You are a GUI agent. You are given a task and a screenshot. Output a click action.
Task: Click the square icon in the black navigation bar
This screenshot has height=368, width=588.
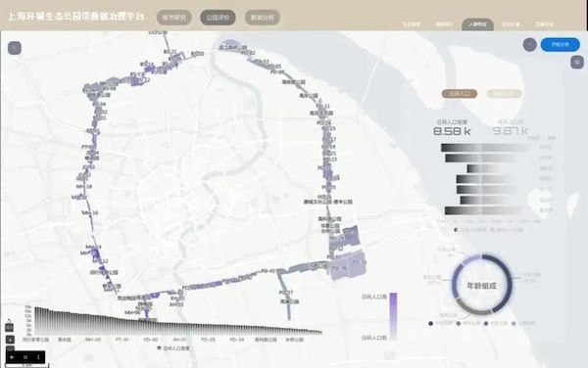click(x=25, y=357)
